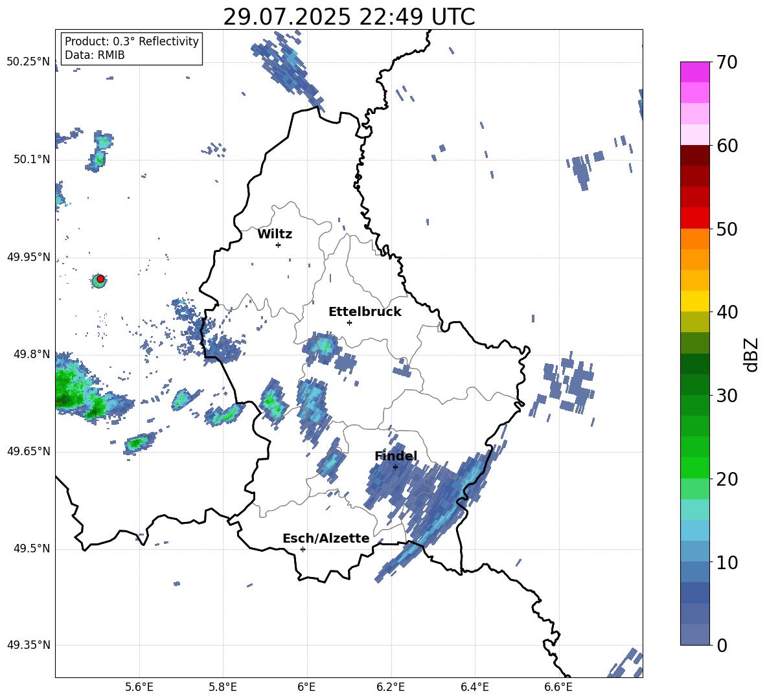Click the 49.5°N latitude label

(31, 548)
